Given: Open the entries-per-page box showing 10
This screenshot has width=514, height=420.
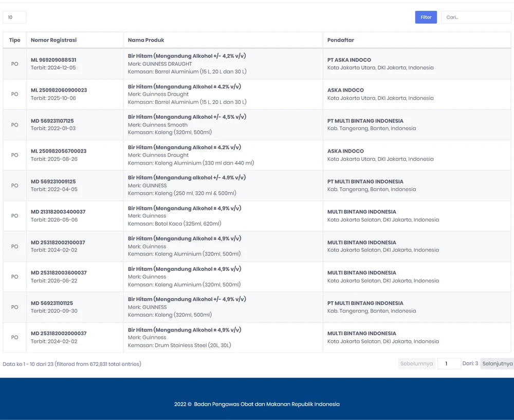Looking at the screenshot, I should point(14,17).
